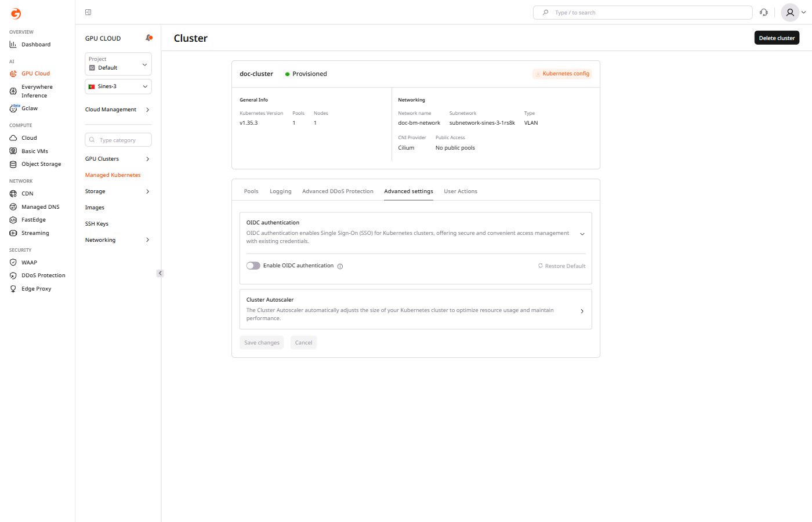The height and width of the screenshot is (522, 812).
Task: Open the Managed DNS section
Action: pos(41,207)
